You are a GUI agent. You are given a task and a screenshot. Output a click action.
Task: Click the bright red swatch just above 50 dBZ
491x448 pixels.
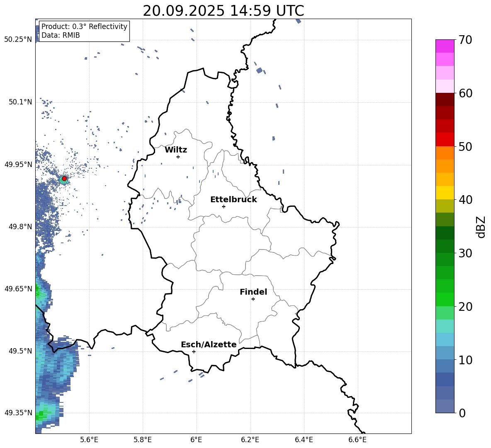tap(445, 140)
